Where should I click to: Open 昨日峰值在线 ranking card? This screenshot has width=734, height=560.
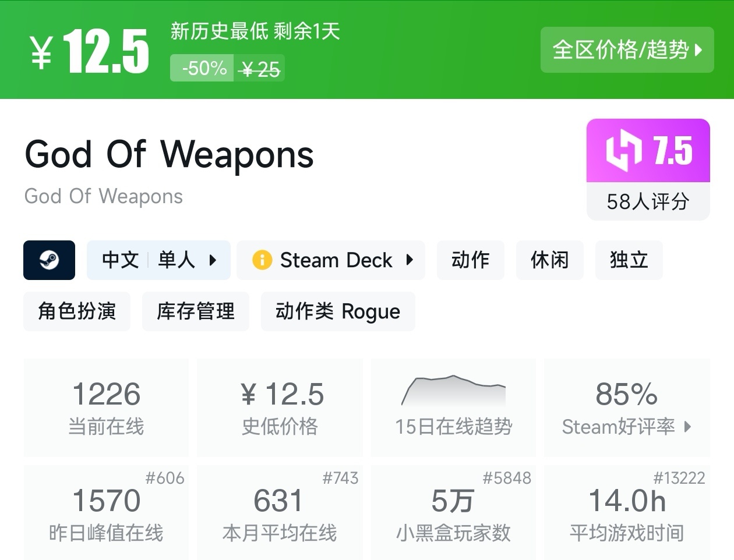point(106,513)
